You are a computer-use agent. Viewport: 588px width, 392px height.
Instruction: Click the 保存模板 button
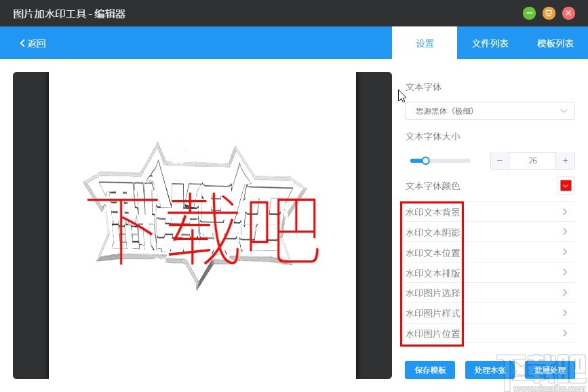pyautogui.click(x=429, y=370)
